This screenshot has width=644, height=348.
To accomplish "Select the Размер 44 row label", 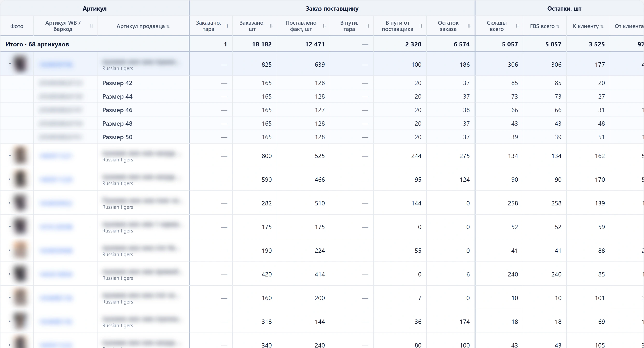I will [117, 96].
